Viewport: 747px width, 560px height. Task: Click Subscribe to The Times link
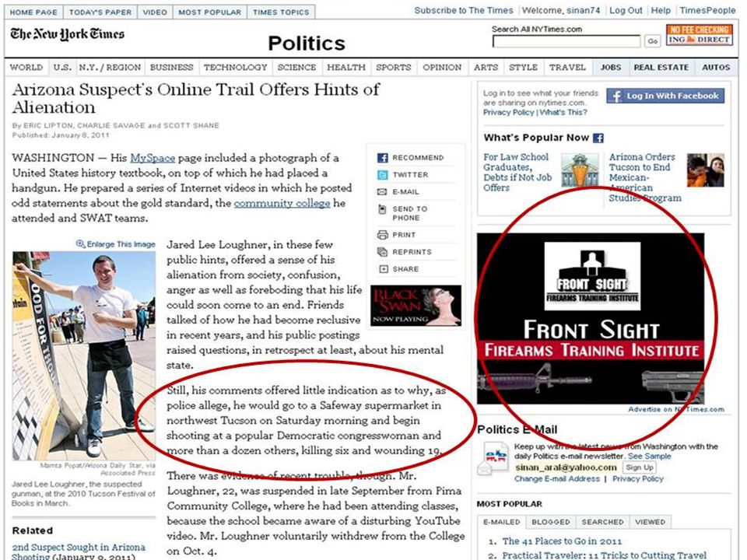click(464, 10)
